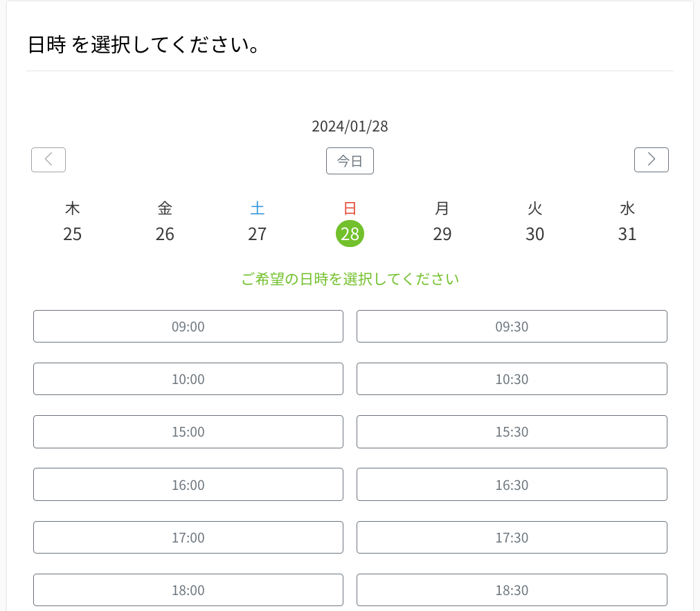
Task: Choose the 10:00 appointment time
Action: [x=188, y=379]
